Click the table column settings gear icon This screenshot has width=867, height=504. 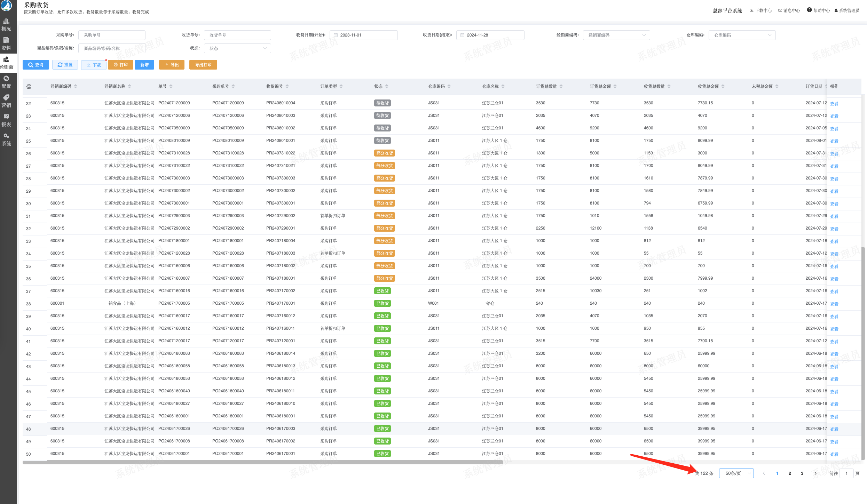[29, 87]
